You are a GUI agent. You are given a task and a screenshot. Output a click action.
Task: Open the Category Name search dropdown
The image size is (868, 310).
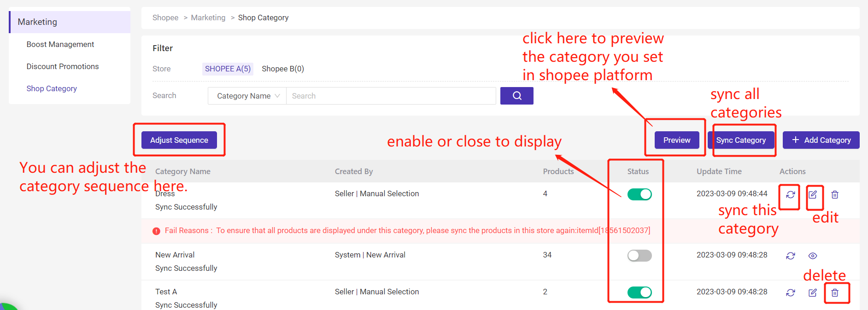tap(247, 96)
